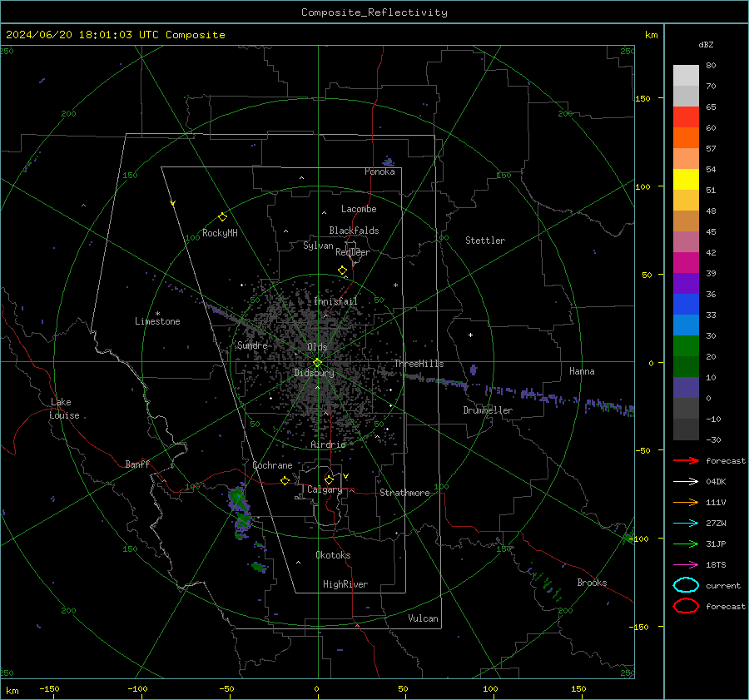Click the Composite_Reflectivity title
Screen dimensions: 749x700
click(x=374, y=12)
